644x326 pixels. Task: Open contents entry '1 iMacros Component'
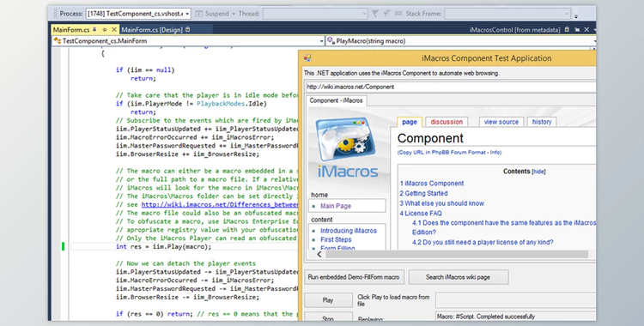click(432, 184)
